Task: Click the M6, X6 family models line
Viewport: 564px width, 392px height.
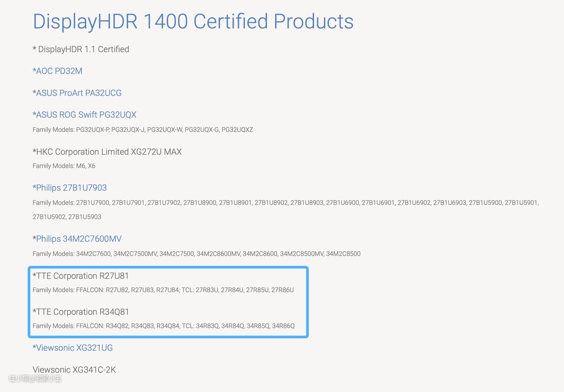Action: tap(64, 166)
